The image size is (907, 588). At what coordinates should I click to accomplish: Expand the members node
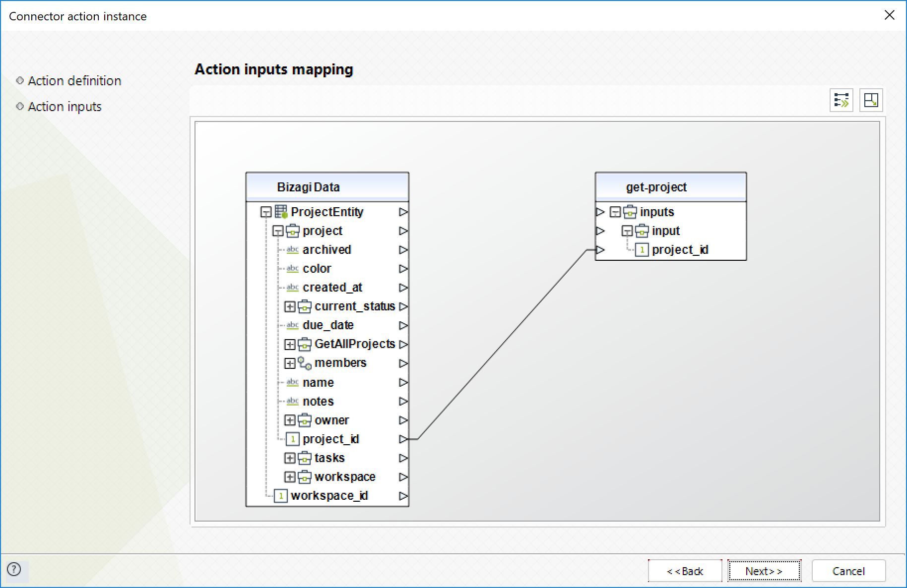(290, 363)
